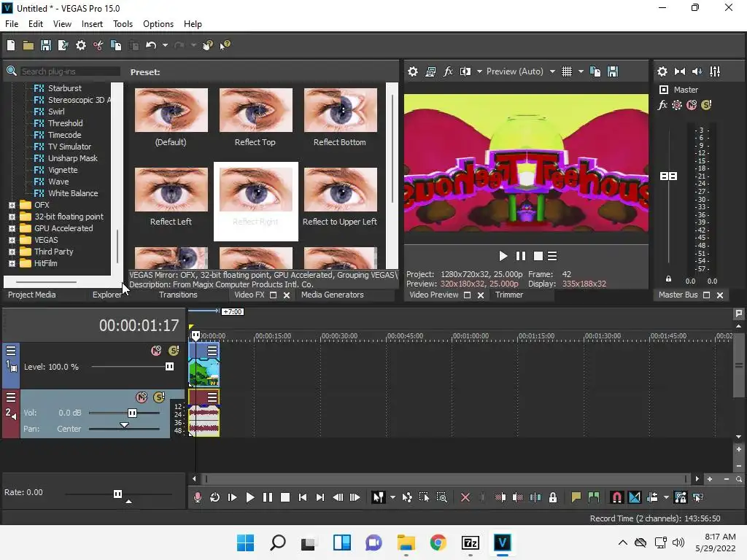Go to start of project
This screenshot has height=560, width=747.
pos(303,497)
